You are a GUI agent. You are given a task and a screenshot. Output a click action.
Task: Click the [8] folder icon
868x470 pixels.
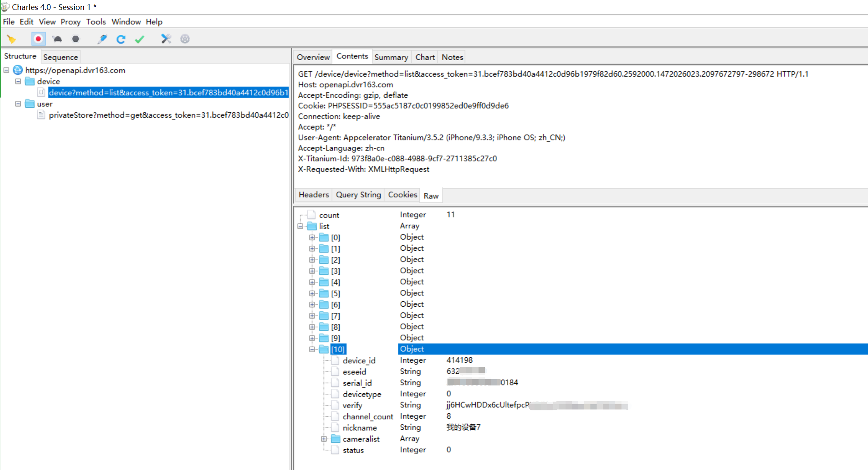pos(324,327)
